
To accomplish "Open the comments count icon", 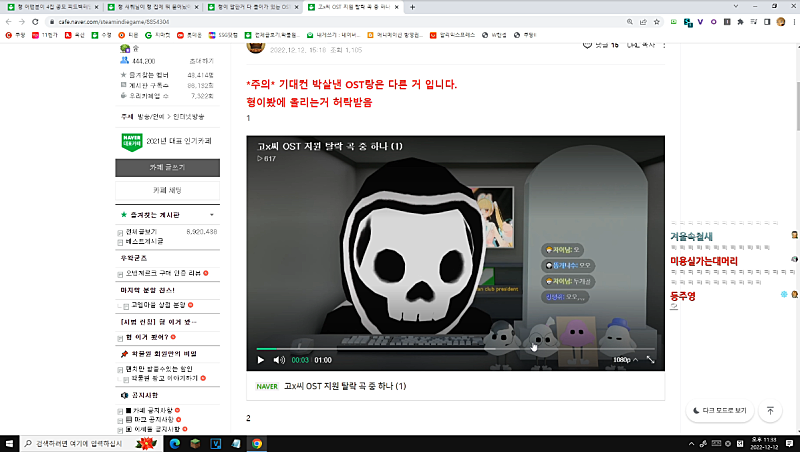I will (587, 45).
